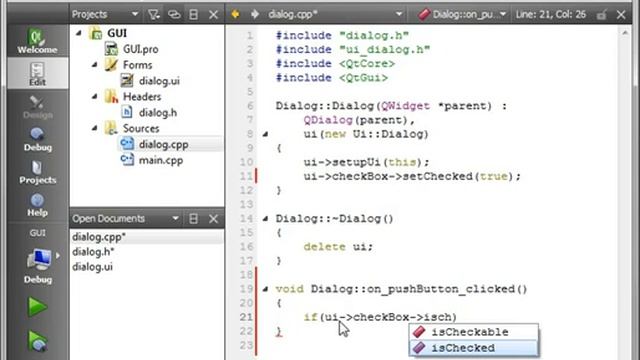Screen dimensions: 640x360
Task: Open the Open Documents view dropdown
Action: [175, 218]
